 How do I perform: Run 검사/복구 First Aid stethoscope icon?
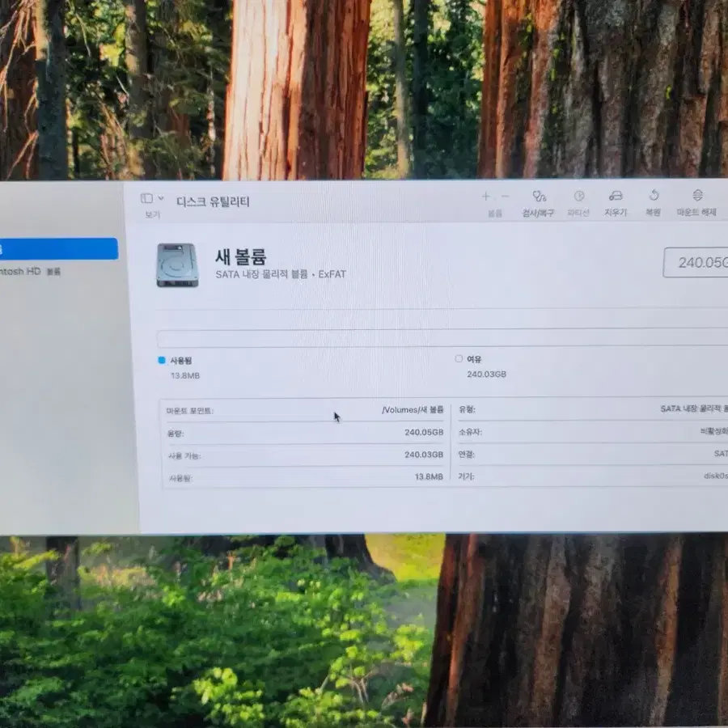tap(539, 197)
